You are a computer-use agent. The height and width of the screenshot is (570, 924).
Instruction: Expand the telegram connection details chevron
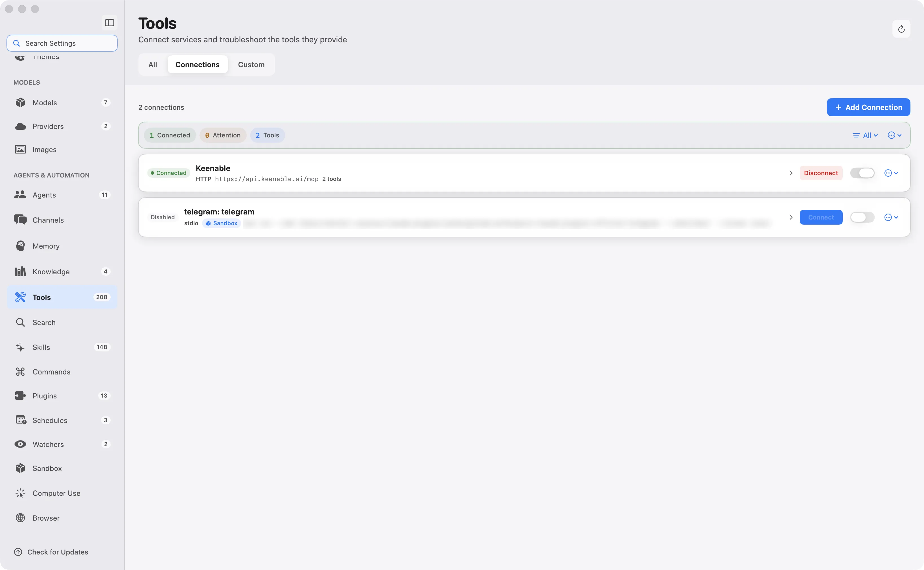pos(791,217)
